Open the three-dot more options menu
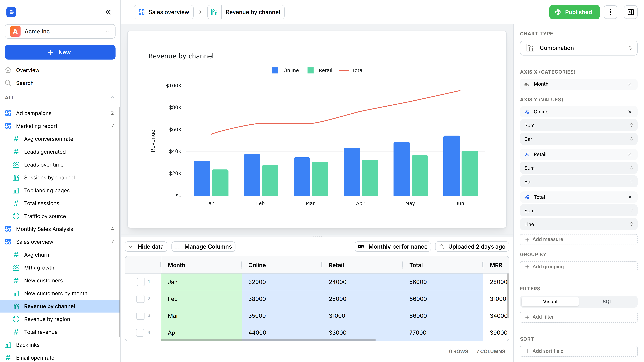 point(610,12)
